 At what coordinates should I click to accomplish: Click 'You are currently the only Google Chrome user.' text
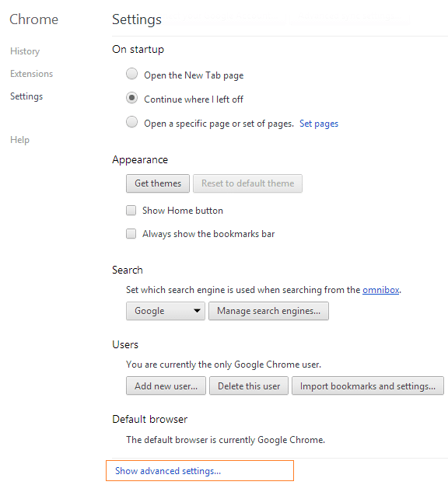[x=223, y=365]
